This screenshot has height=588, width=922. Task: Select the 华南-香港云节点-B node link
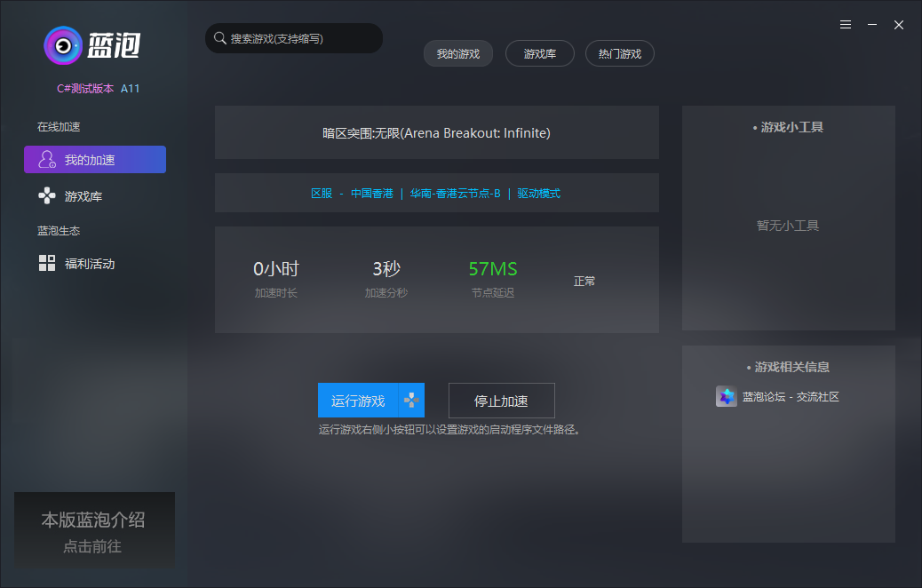455,194
